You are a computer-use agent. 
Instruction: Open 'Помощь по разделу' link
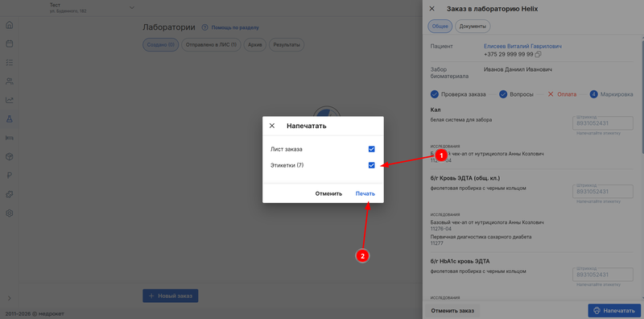click(x=235, y=27)
